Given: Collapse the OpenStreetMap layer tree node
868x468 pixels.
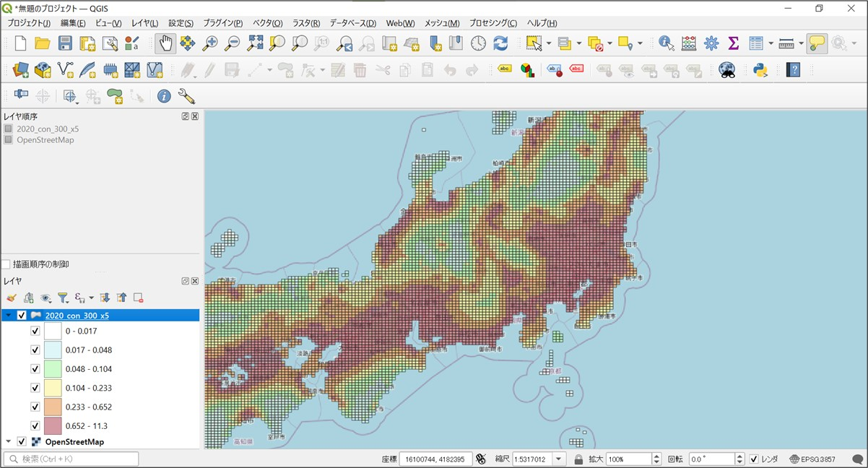Looking at the screenshot, I should [9, 441].
